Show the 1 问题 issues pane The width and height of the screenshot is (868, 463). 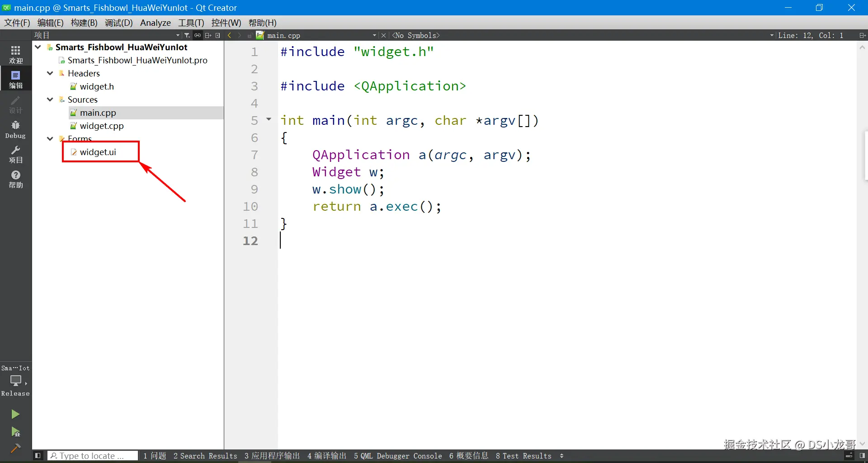click(155, 456)
